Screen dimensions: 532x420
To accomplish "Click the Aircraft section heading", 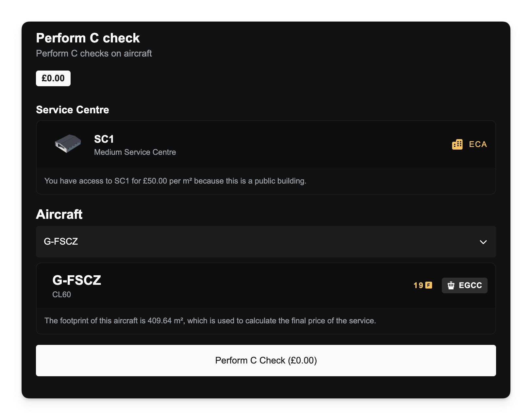I will [x=59, y=214].
